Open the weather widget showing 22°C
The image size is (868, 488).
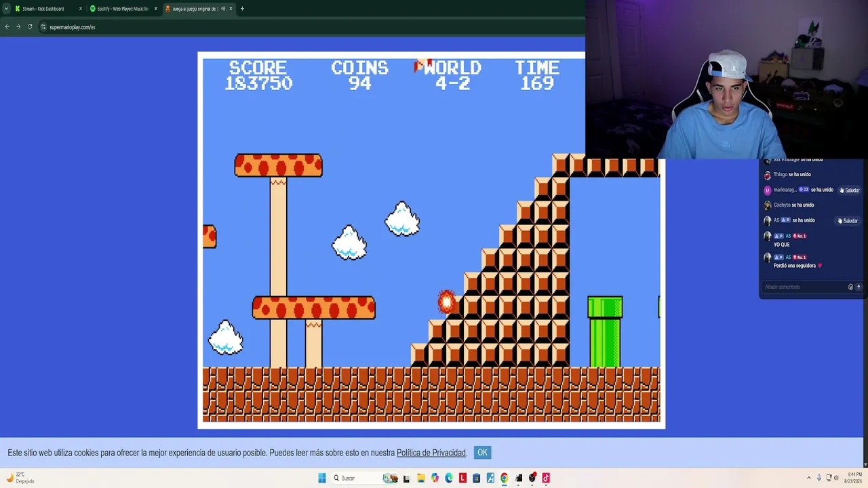point(20,478)
